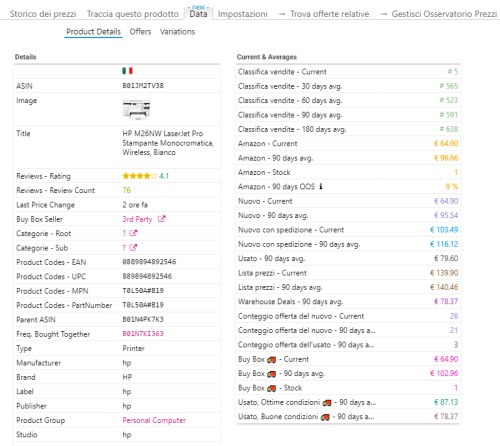Click Classifica vendite Current rank # 5
The image size is (500, 446).
point(453,72)
